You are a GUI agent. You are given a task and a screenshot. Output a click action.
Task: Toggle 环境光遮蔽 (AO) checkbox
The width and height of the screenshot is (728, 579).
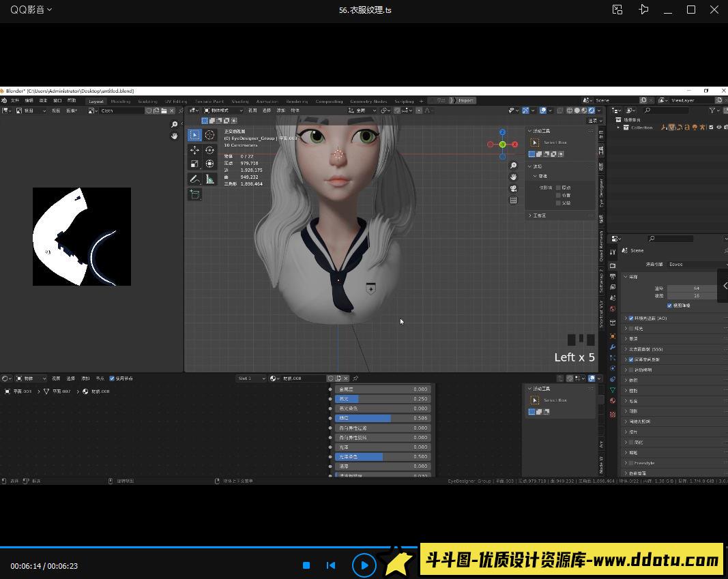(631, 318)
